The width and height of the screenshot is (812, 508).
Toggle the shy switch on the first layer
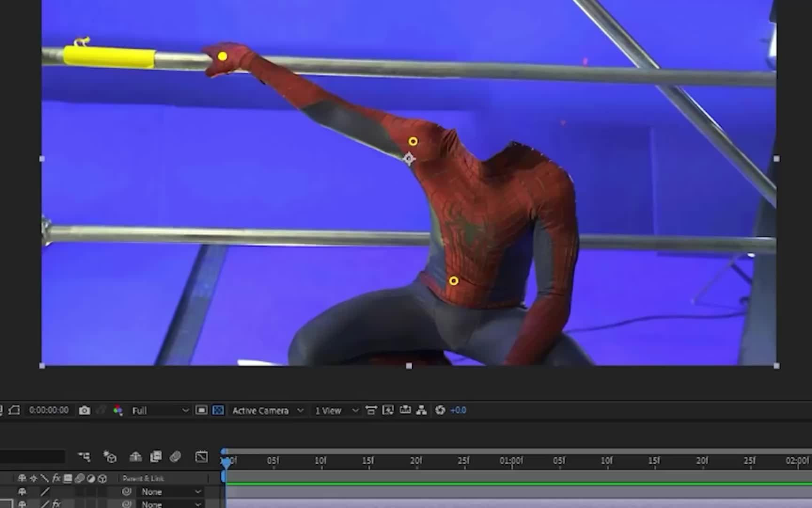tap(22, 492)
